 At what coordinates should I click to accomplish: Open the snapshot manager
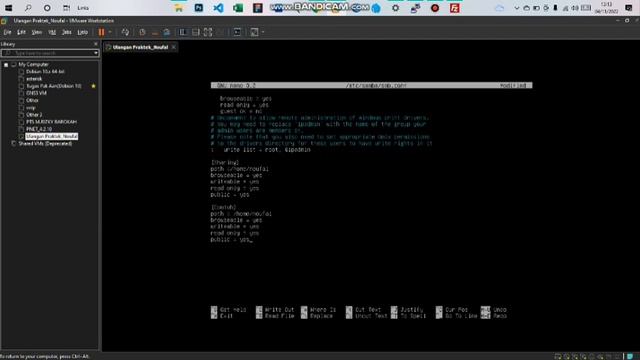tap(167, 32)
